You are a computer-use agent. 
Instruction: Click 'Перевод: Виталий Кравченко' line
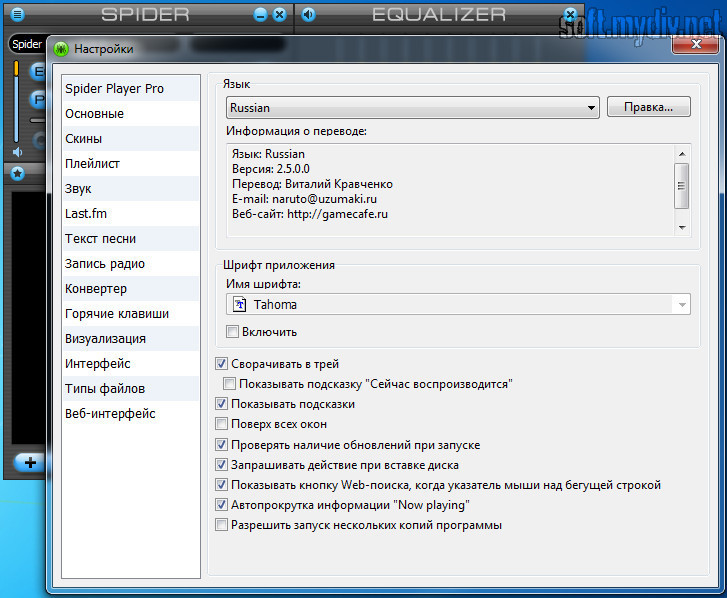click(x=312, y=184)
